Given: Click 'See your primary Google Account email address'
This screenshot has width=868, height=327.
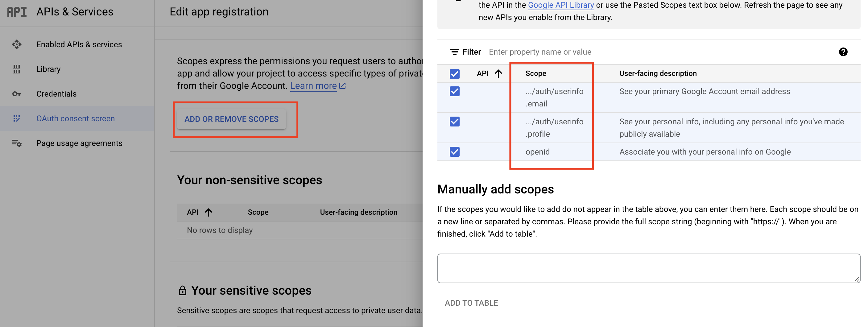Looking at the screenshot, I should tap(705, 91).
